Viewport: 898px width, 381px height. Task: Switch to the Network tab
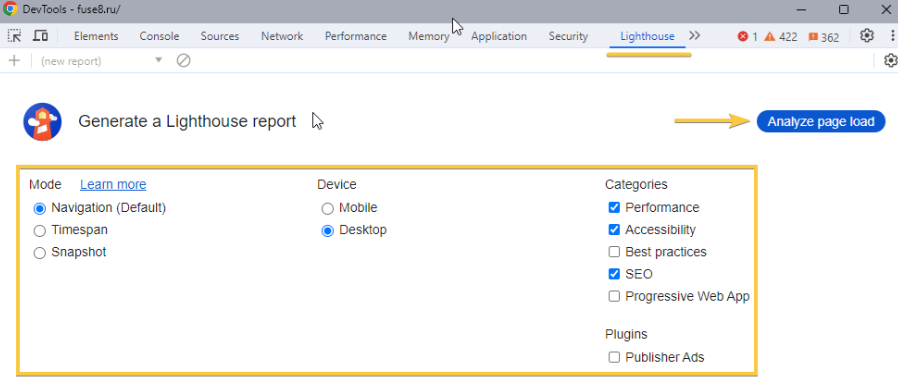(x=282, y=36)
